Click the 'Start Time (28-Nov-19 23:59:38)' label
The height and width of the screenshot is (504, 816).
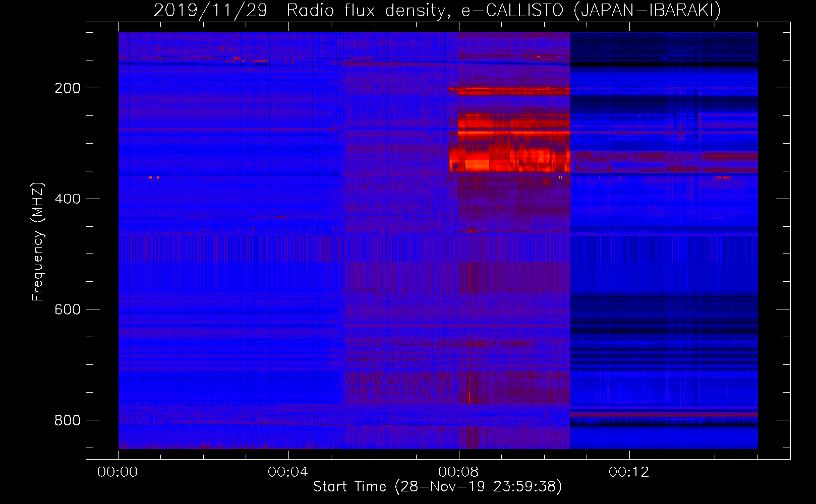point(437,487)
